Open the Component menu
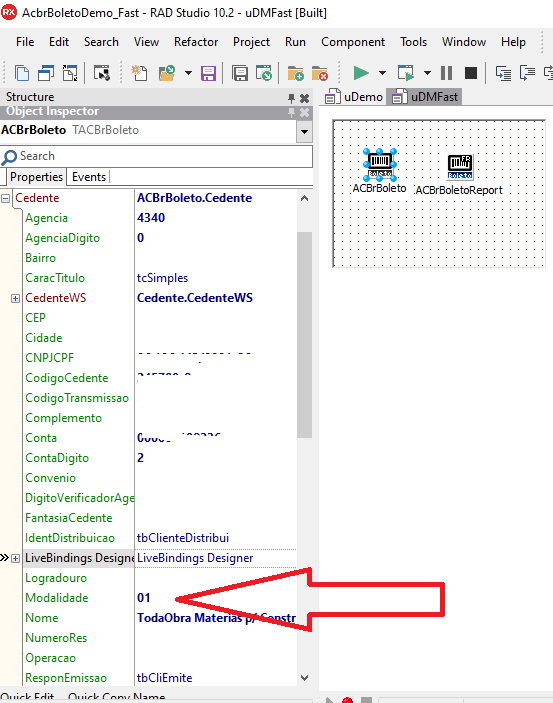The width and height of the screenshot is (553, 703). tap(353, 42)
